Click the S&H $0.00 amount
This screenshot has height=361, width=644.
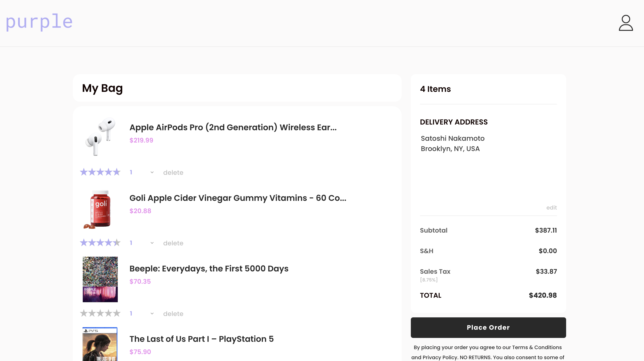548,251
